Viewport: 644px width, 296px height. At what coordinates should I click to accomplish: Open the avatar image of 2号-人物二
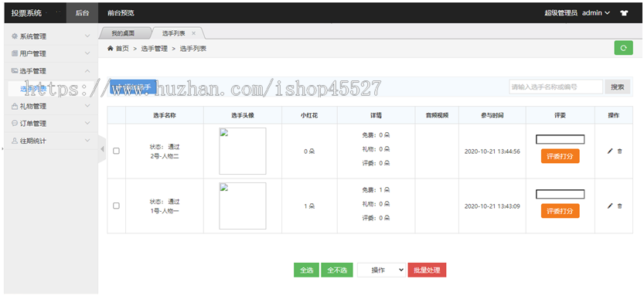tap(242, 151)
